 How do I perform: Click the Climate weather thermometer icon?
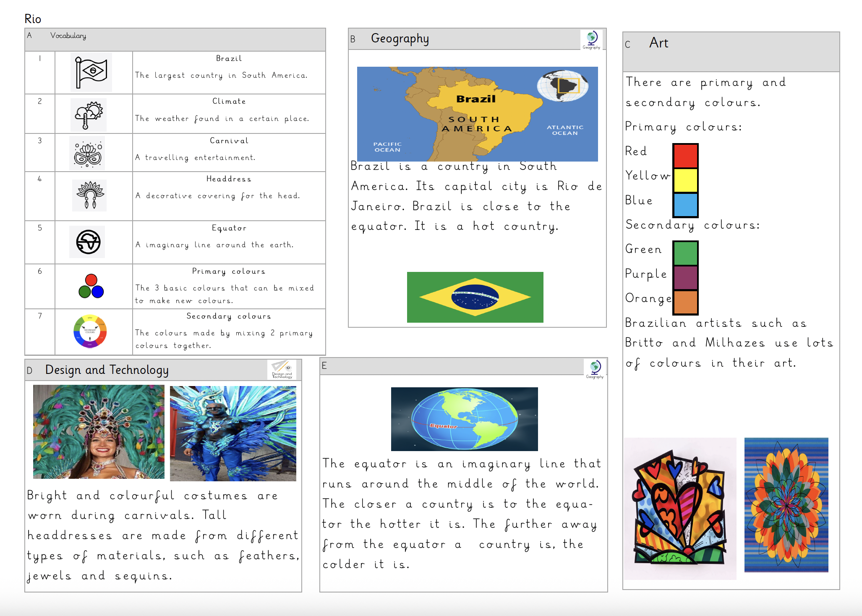pyautogui.click(x=89, y=115)
